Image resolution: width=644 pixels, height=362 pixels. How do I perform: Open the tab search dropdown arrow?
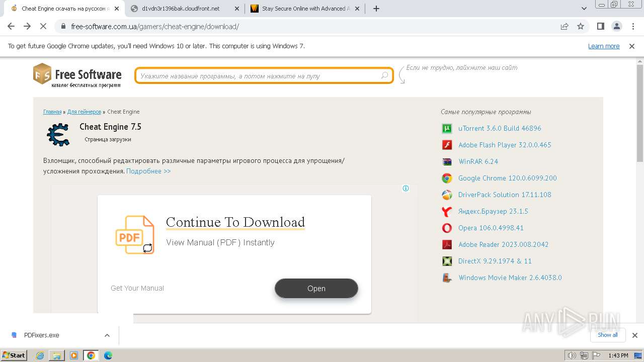pyautogui.click(x=584, y=9)
